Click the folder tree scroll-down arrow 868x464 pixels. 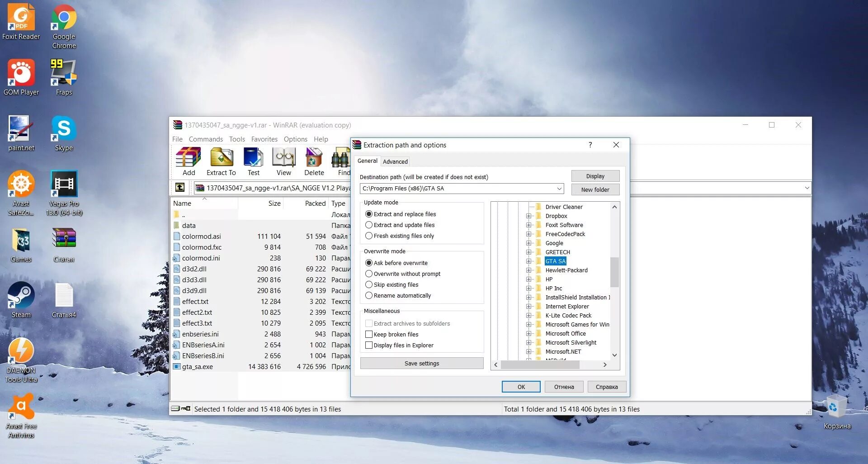click(x=614, y=355)
